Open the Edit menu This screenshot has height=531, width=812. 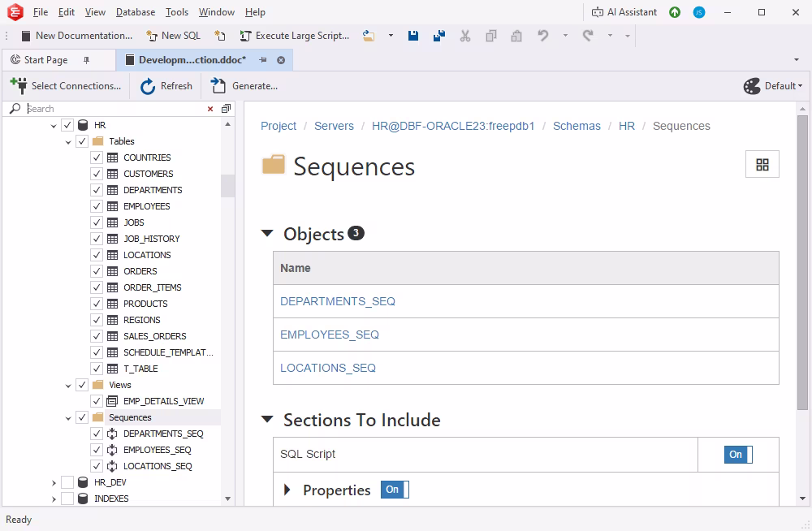pyautogui.click(x=67, y=12)
